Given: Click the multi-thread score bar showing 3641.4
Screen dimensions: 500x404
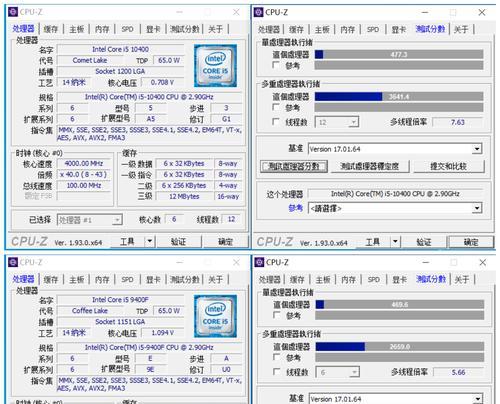Looking at the screenshot, I should pyautogui.click(x=399, y=97).
